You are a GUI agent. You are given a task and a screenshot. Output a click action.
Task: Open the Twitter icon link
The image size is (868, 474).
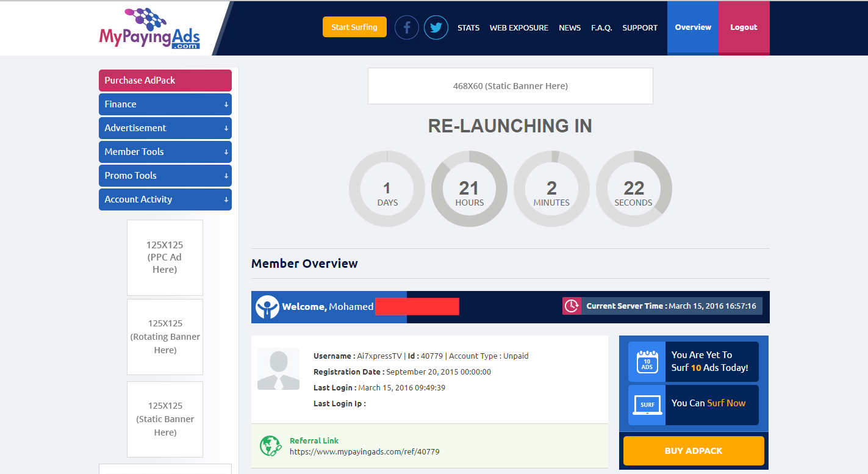coord(436,27)
